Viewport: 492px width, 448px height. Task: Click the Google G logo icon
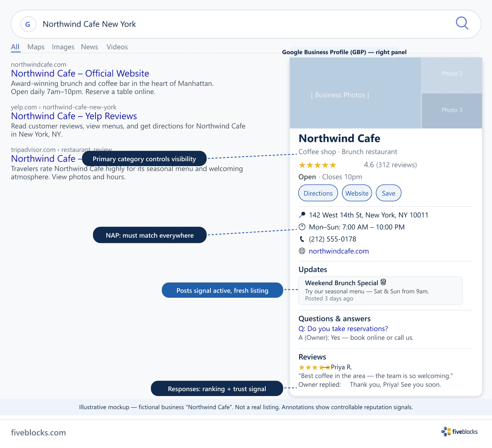[x=28, y=24]
